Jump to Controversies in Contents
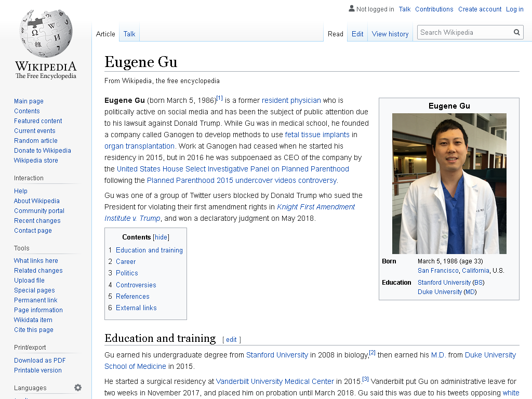Viewport: 532px width, 399px height. pyautogui.click(x=136, y=285)
